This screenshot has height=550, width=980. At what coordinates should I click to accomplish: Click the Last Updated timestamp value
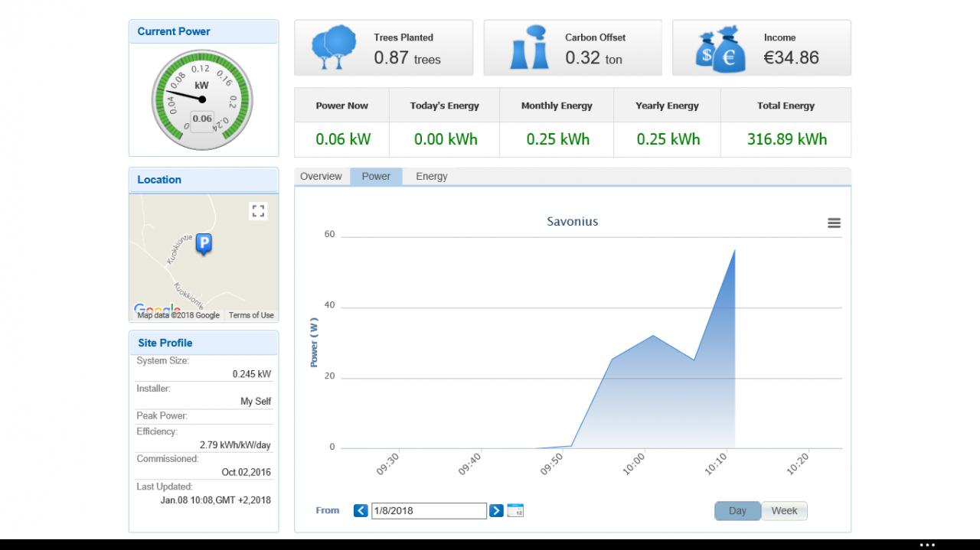[215, 500]
